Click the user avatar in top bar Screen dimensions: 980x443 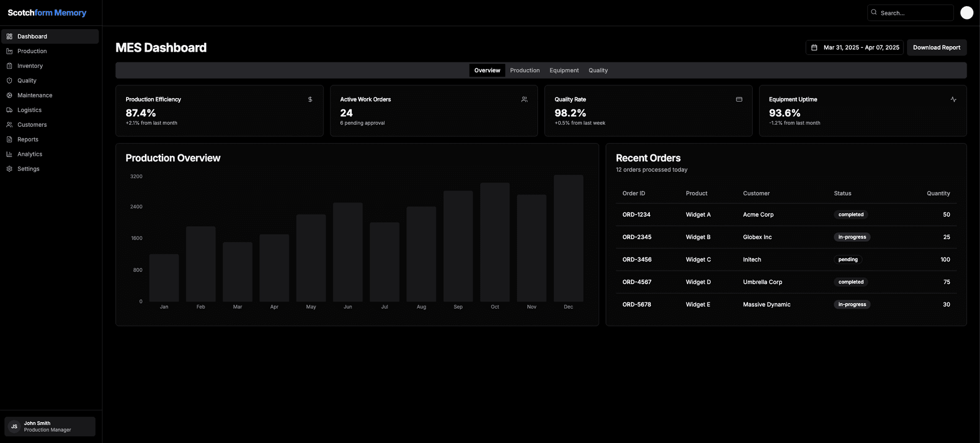967,13
